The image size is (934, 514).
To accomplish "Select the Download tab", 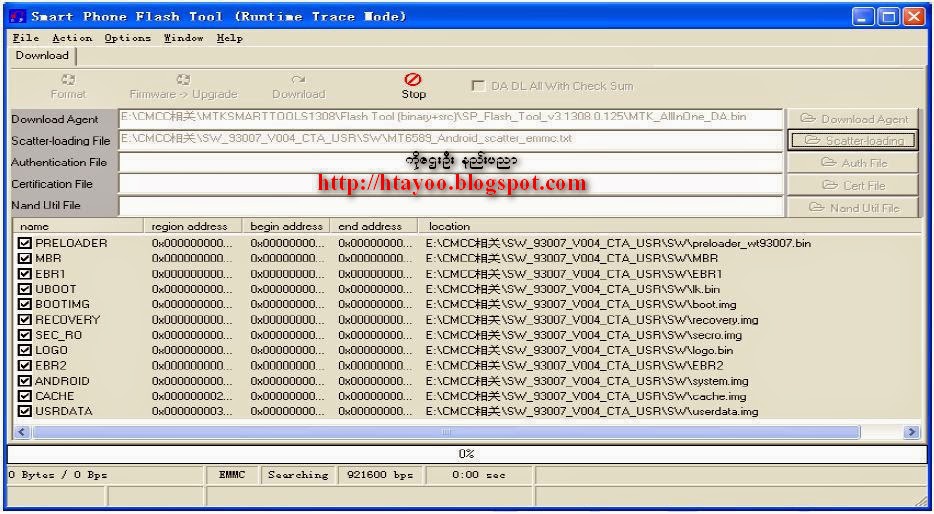I will point(42,55).
